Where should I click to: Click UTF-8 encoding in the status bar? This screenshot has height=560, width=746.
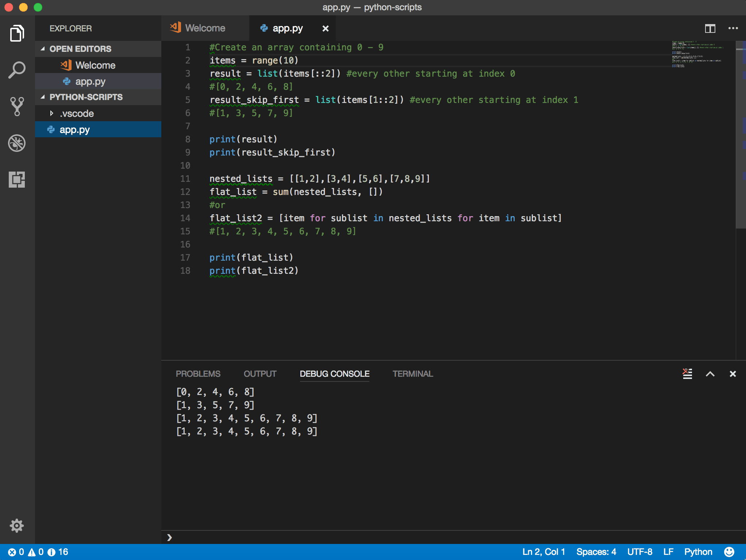coord(639,552)
